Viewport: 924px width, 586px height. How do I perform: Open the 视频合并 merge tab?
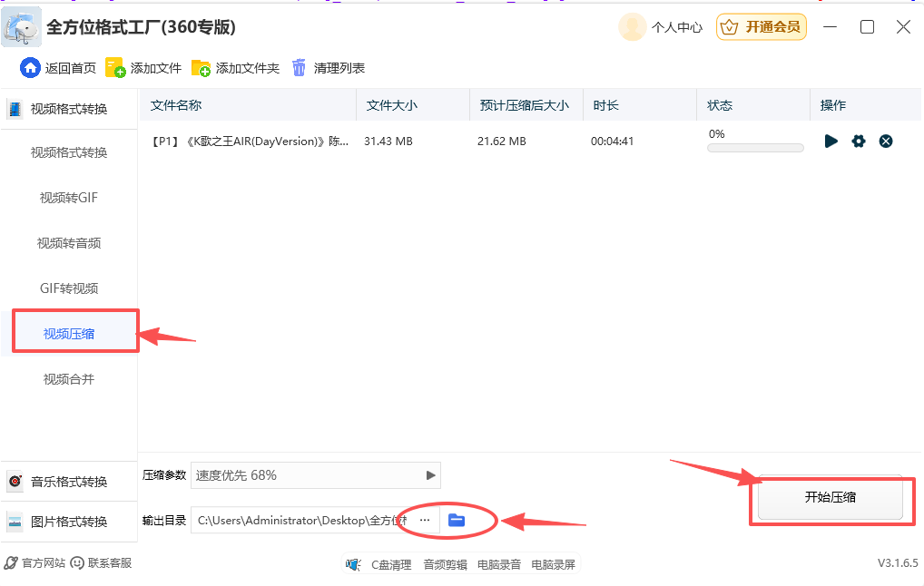(x=68, y=378)
